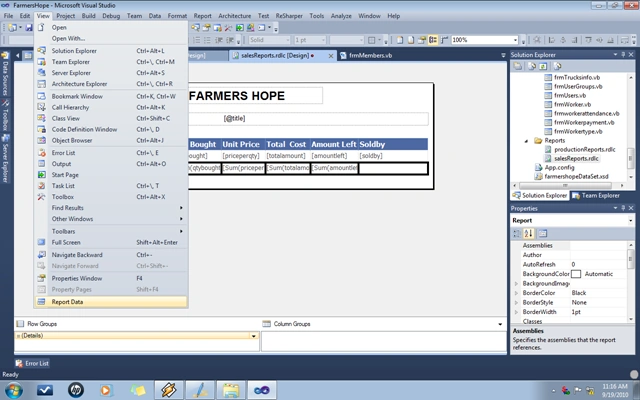
Task: Click the Class View menu icon
Action: point(41,118)
